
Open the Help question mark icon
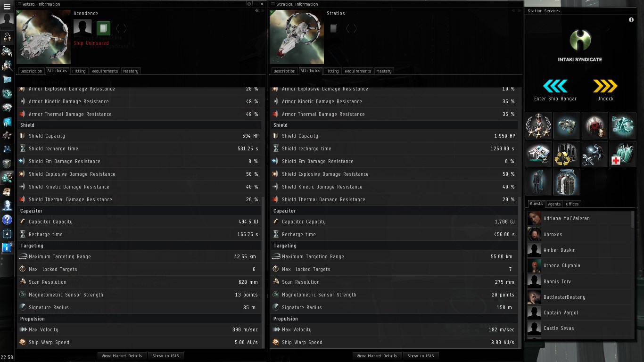point(7,219)
